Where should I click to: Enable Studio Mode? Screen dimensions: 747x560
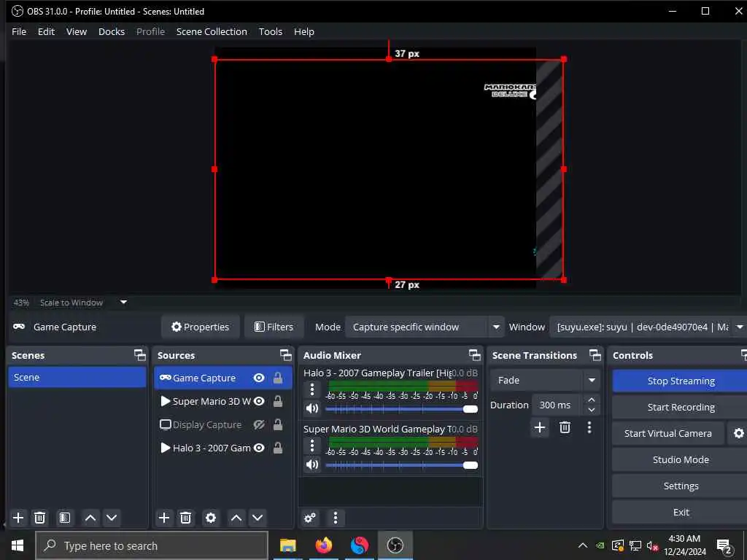681,459
